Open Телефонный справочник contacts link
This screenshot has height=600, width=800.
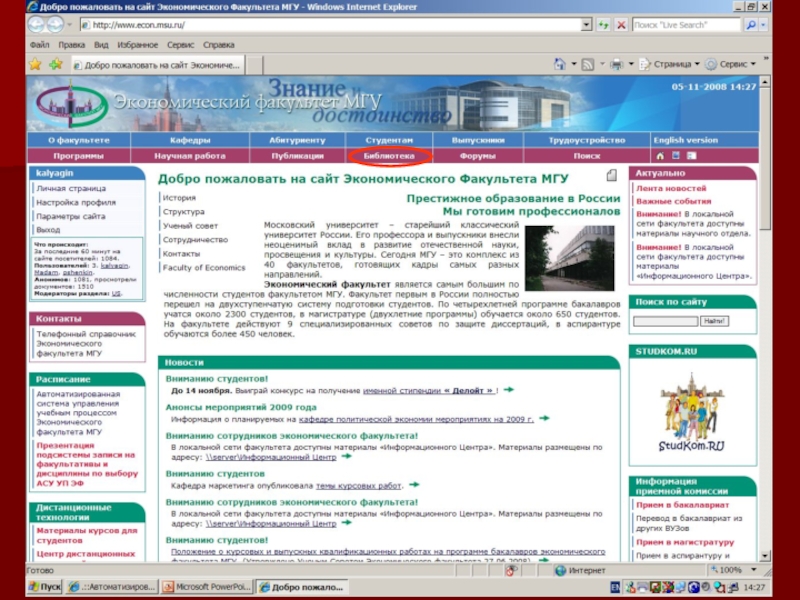(x=86, y=343)
